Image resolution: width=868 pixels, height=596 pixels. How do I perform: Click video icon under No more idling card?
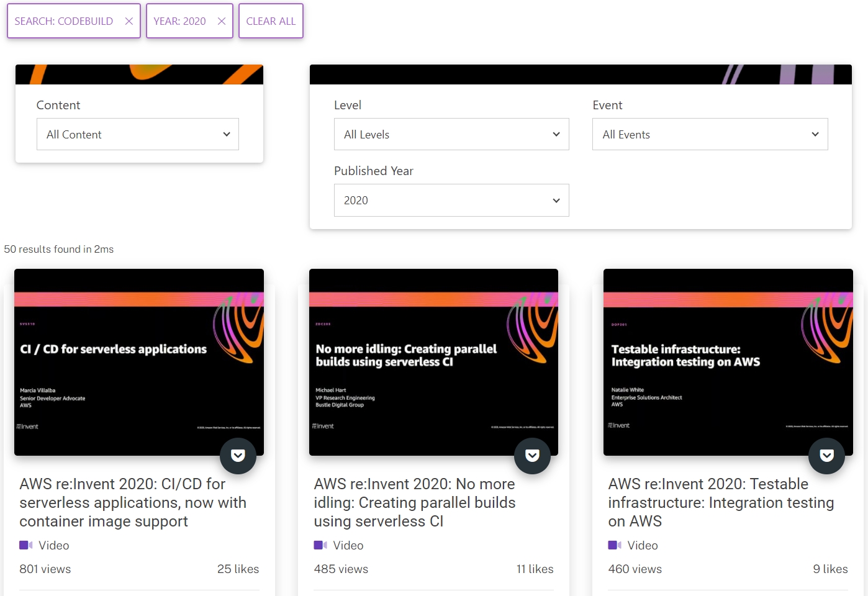coord(320,545)
